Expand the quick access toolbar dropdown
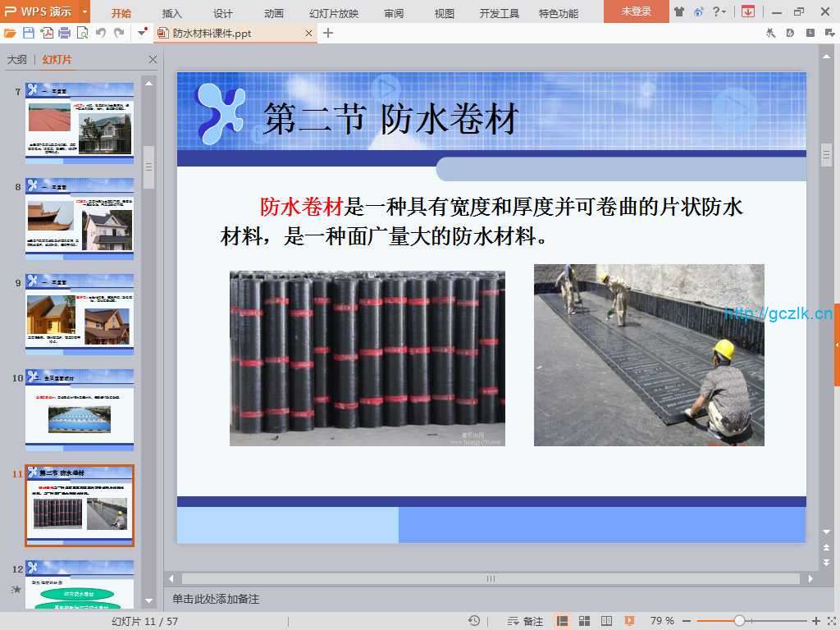The height and width of the screenshot is (630, 840). (x=143, y=33)
